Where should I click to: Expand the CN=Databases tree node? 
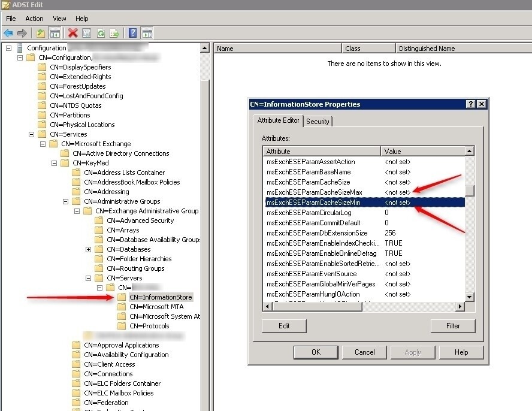click(87, 249)
